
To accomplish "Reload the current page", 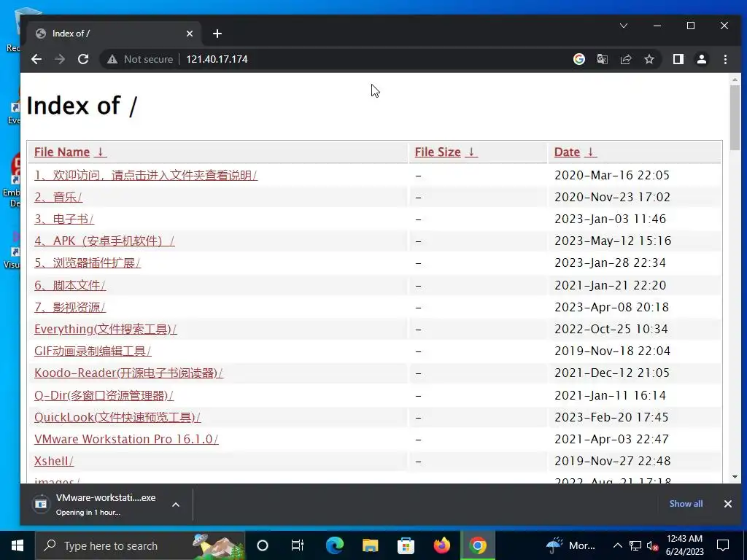I will (x=83, y=59).
